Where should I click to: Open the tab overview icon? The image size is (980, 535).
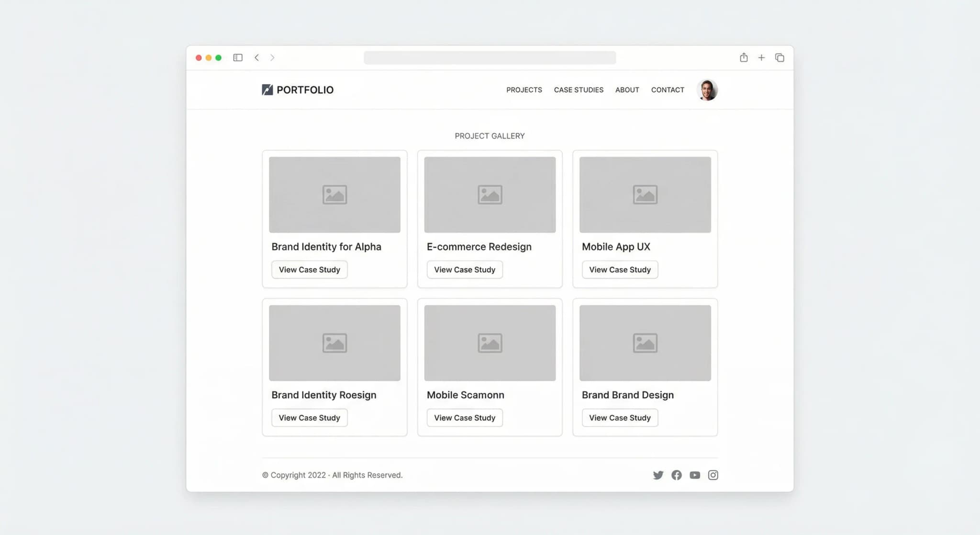(x=780, y=57)
